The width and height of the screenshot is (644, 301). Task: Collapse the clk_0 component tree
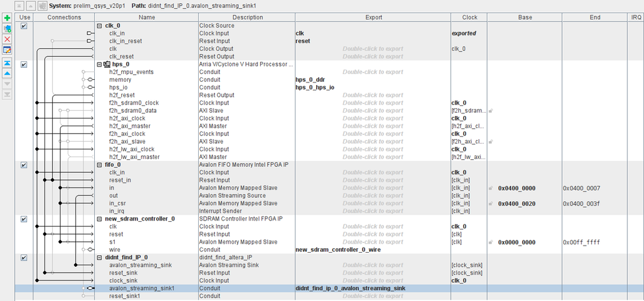(x=99, y=26)
